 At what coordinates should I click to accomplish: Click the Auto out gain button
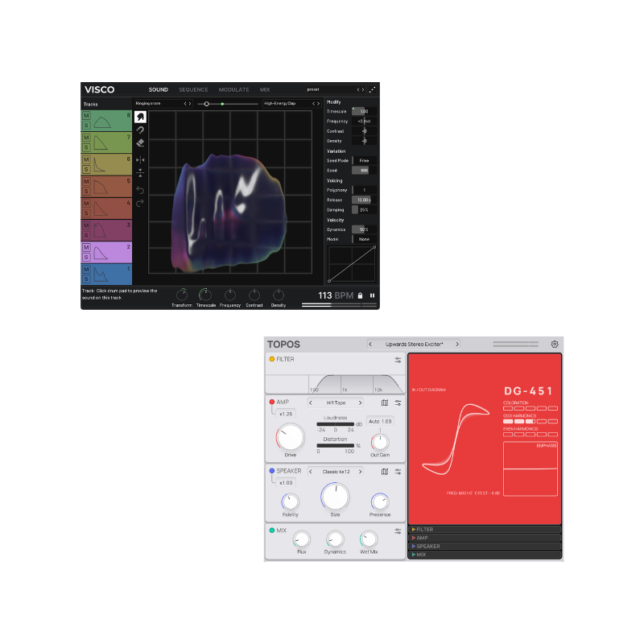tap(380, 421)
